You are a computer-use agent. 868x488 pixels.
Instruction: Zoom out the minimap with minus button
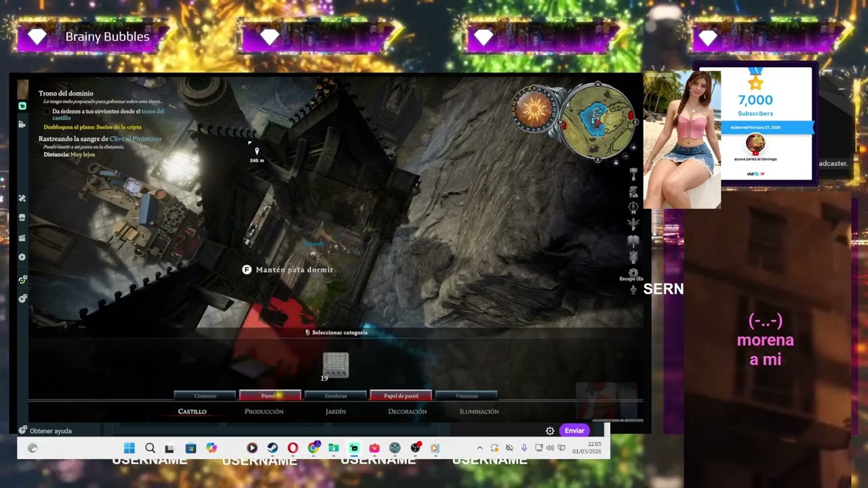point(625,156)
